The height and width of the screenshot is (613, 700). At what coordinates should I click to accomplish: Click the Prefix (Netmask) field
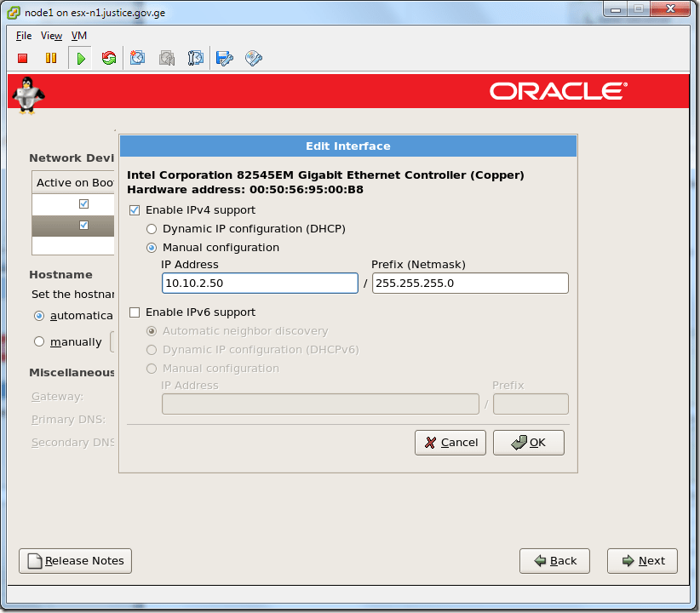point(469,282)
